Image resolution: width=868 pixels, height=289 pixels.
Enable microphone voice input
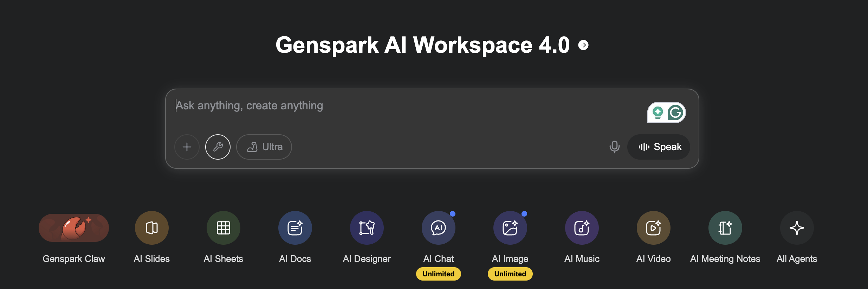click(x=614, y=147)
